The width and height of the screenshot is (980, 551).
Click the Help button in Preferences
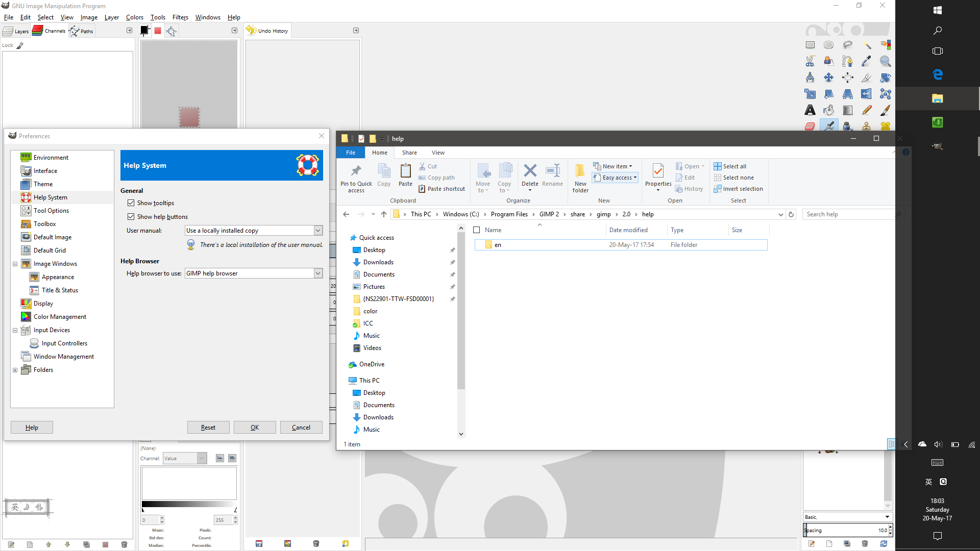pos(32,428)
